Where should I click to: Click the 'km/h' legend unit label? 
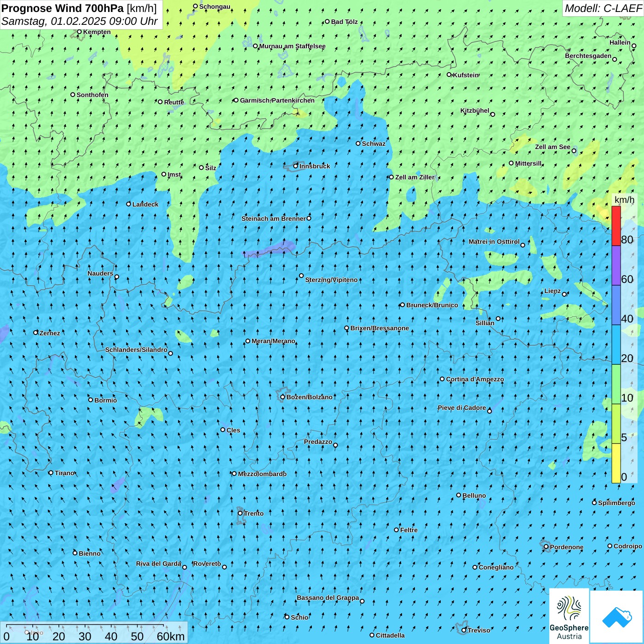click(x=624, y=200)
